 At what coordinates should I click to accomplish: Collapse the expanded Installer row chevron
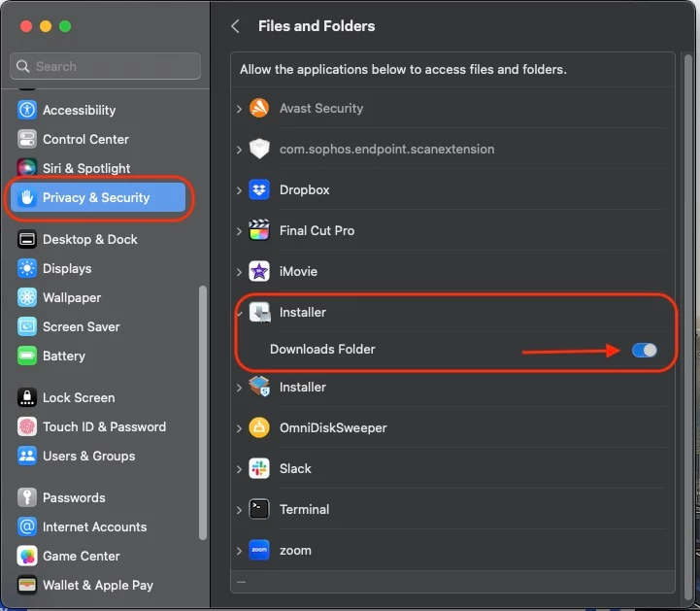tap(240, 313)
